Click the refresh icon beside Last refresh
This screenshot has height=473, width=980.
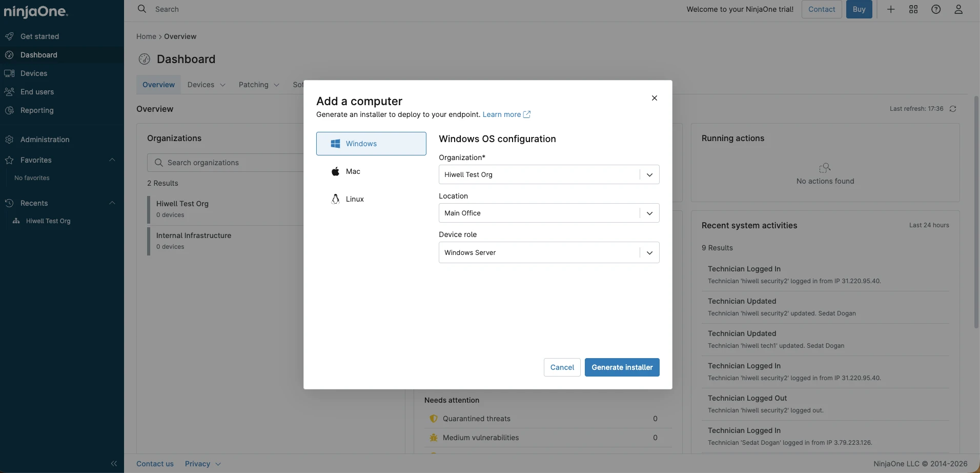click(x=953, y=109)
